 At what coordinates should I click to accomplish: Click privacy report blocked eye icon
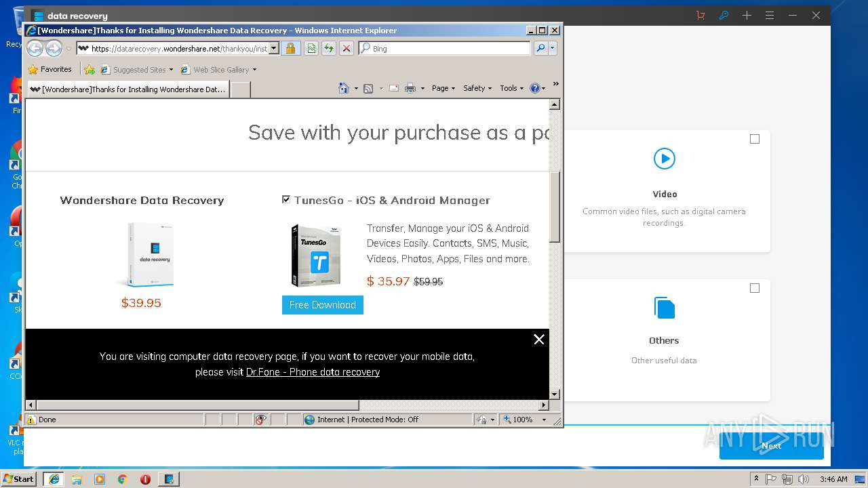[x=261, y=420]
